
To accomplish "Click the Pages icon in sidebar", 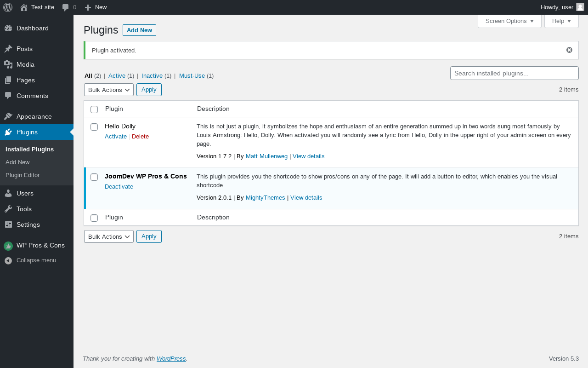I will [x=8, y=80].
